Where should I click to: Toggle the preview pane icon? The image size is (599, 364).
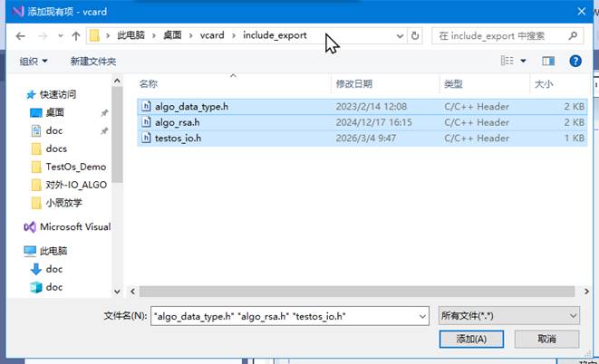(x=548, y=62)
